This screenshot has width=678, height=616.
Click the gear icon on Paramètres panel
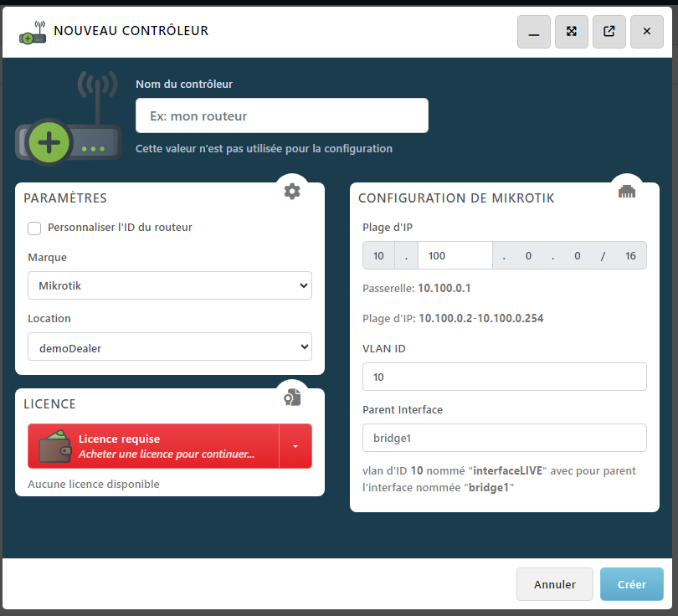[291, 191]
